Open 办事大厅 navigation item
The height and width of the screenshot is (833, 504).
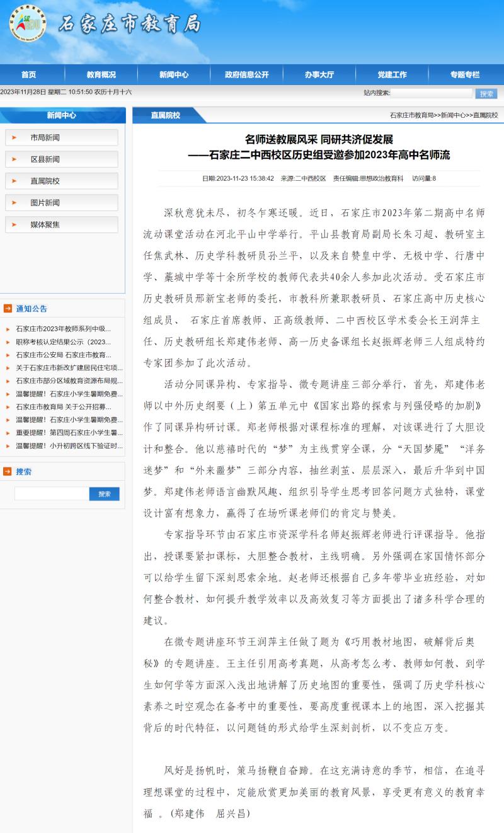319,74
